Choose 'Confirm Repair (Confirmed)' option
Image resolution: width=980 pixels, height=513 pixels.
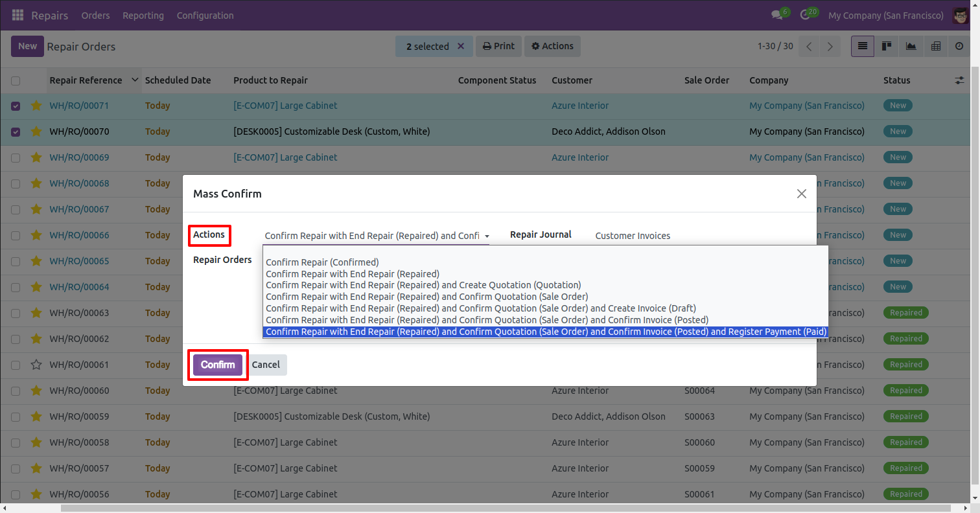[x=322, y=262]
